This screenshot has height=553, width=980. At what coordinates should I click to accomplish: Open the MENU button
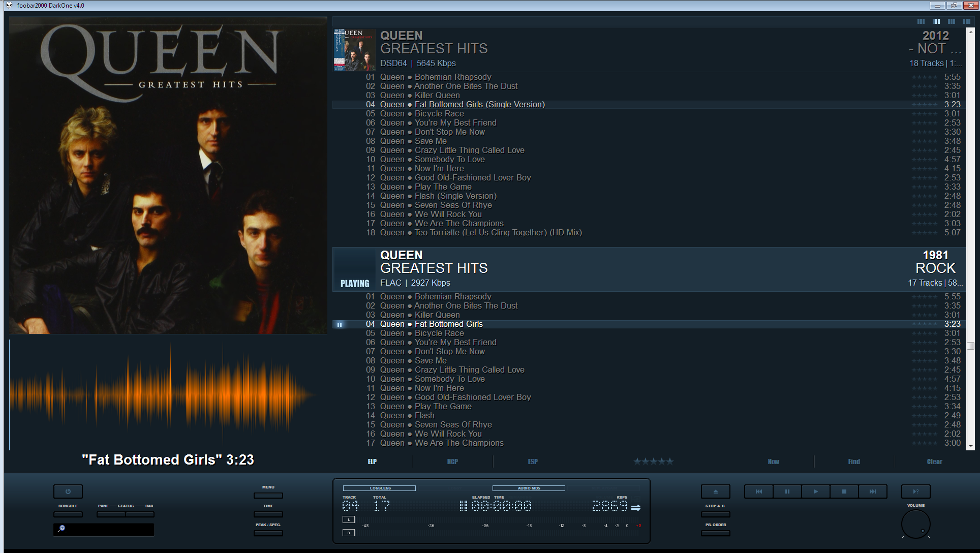268,496
